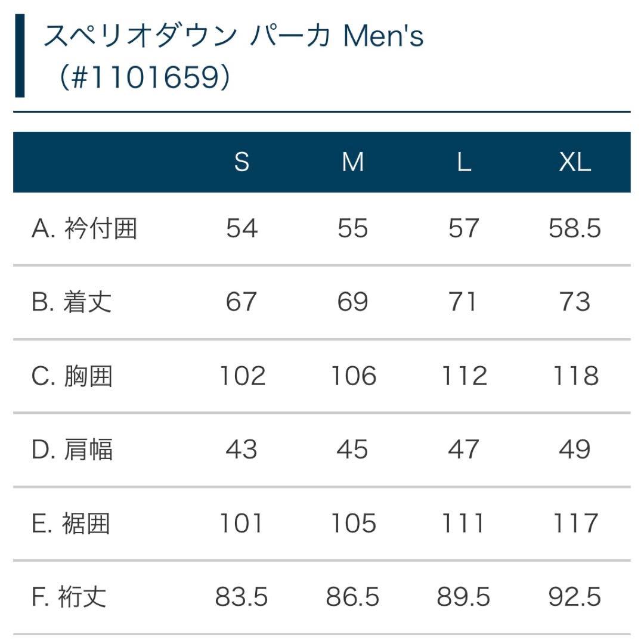This screenshot has width=644, height=644.
Task: Click the F. 裄丈 row label
Action: (69, 597)
